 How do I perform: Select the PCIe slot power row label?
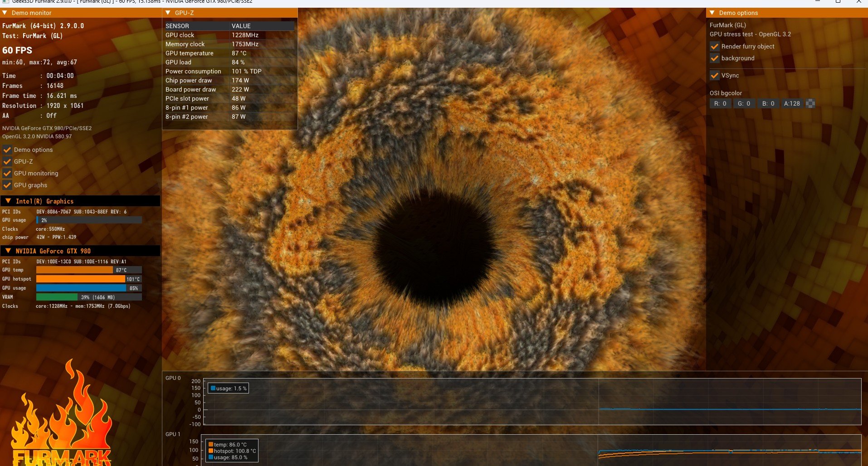(x=187, y=98)
